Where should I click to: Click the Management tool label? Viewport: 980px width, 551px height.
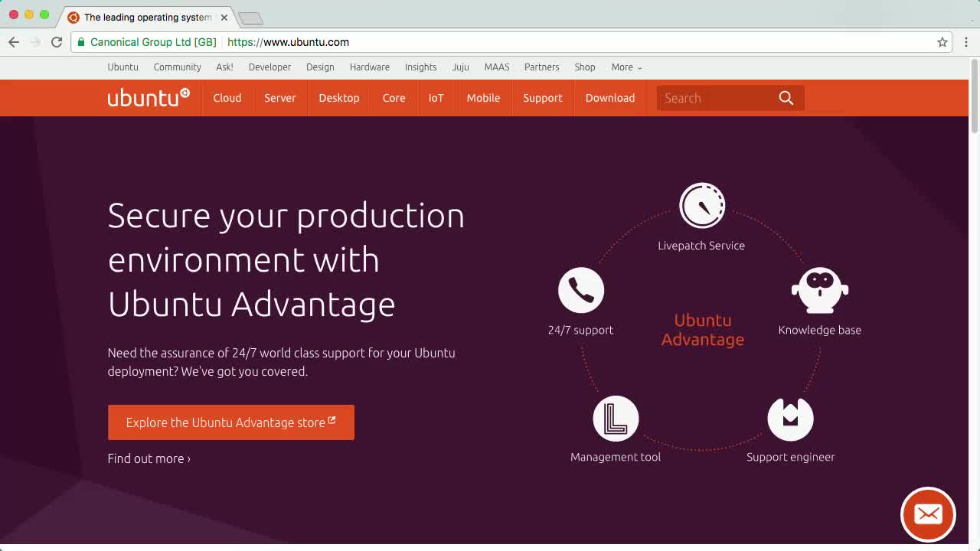616,457
